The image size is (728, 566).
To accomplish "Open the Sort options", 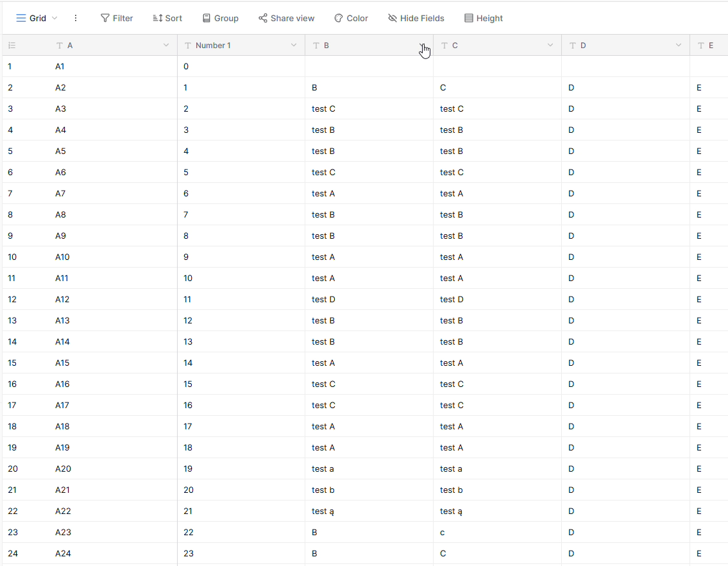I will pos(167,18).
